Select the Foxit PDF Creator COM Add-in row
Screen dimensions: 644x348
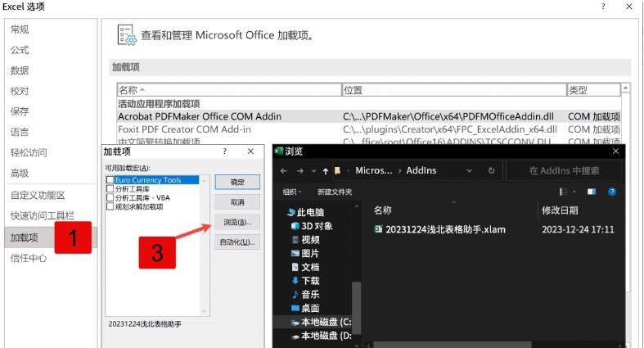[x=369, y=129]
